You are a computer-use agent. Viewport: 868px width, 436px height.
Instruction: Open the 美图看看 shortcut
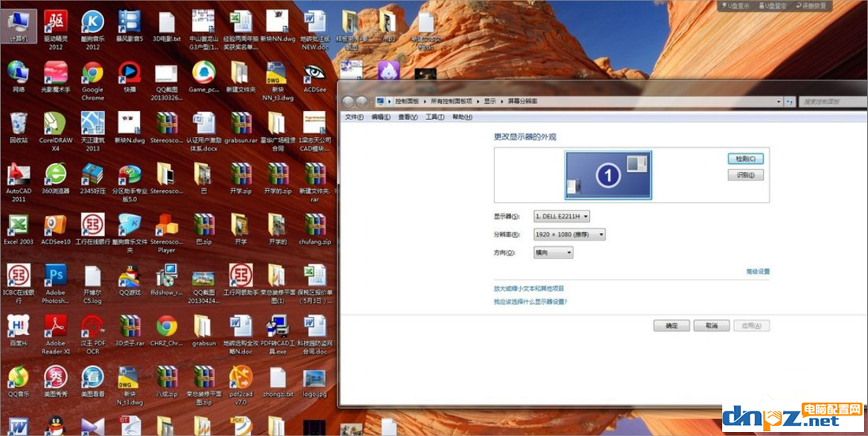[93, 381]
